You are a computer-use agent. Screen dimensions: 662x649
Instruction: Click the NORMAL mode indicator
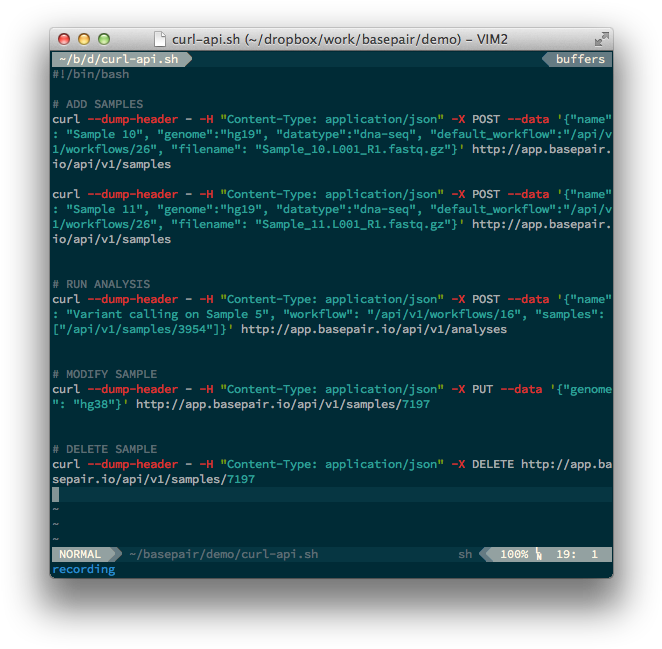80,554
